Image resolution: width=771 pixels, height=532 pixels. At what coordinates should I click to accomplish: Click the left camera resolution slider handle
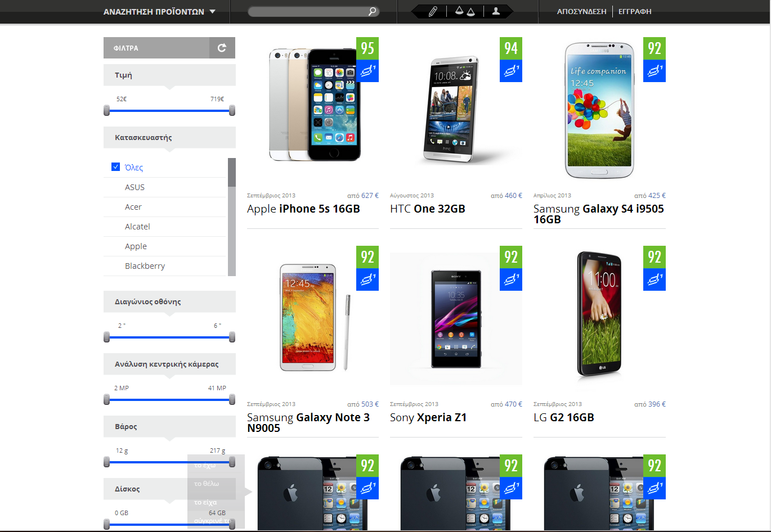coord(107,399)
